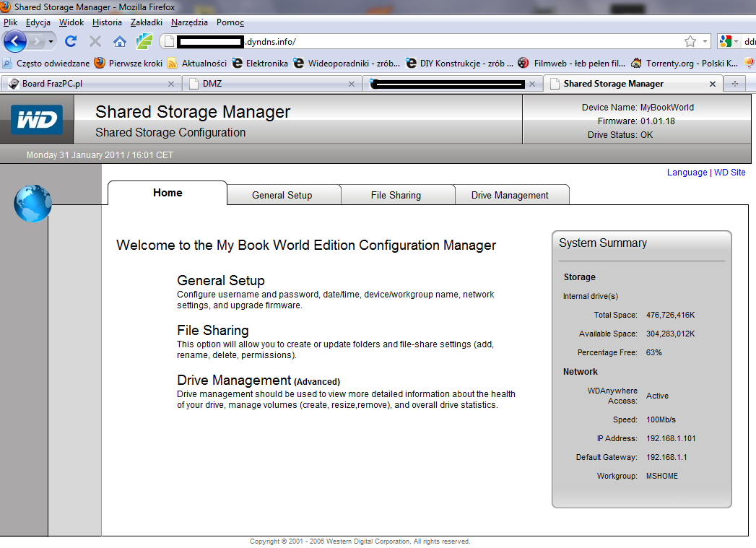The height and width of the screenshot is (548, 756).
Task: Open the DIY Konstrukcje bookmark
Action: 459,63
